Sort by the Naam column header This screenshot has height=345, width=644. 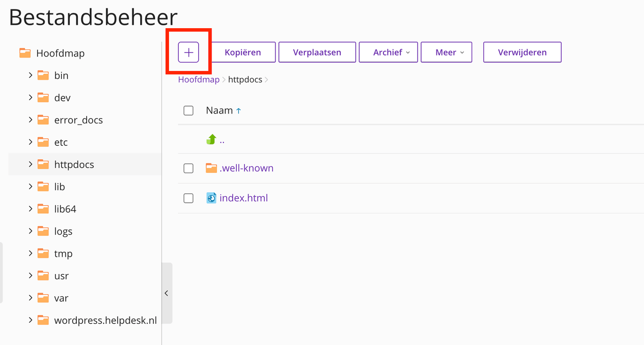219,111
